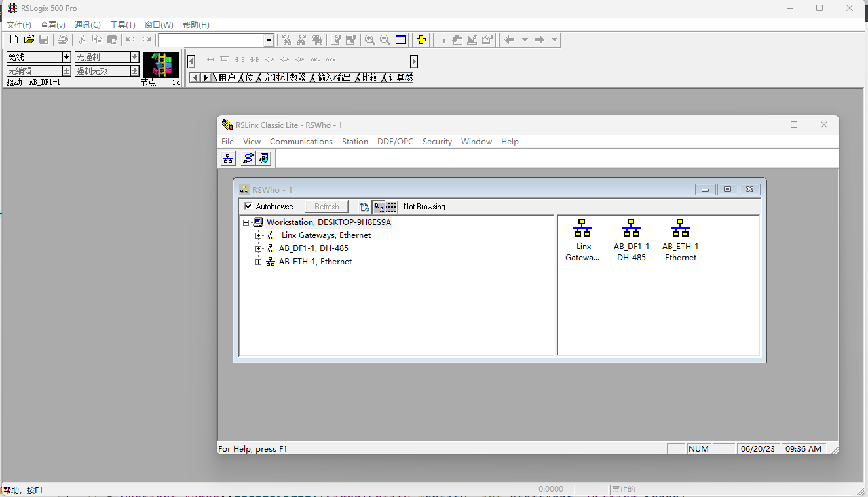
Task: Click the Cut scissors icon
Action: click(x=82, y=40)
